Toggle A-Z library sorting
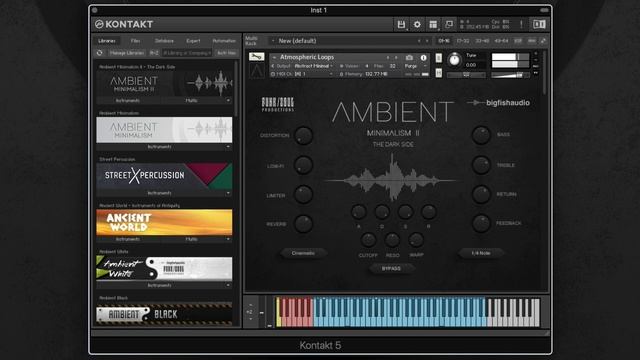 point(154,53)
